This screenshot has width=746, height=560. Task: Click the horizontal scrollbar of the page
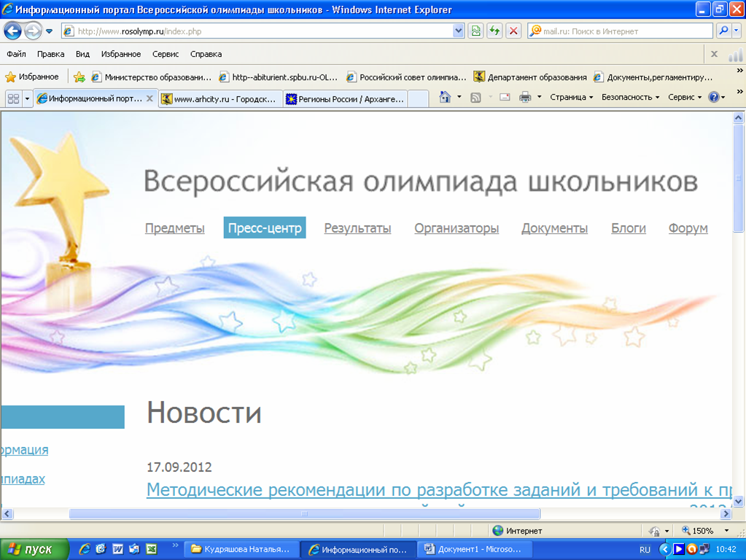coord(304,514)
